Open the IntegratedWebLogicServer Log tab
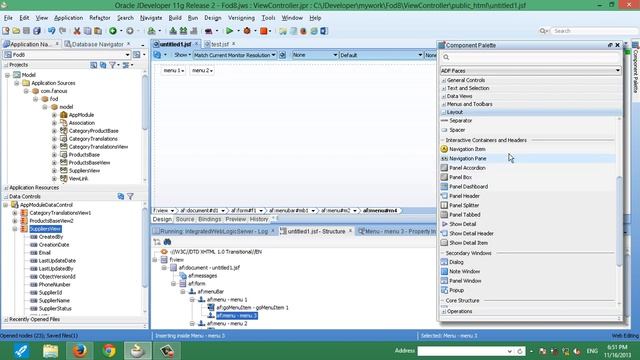This screenshot has width=640, height=360. [x=214, y=231]
